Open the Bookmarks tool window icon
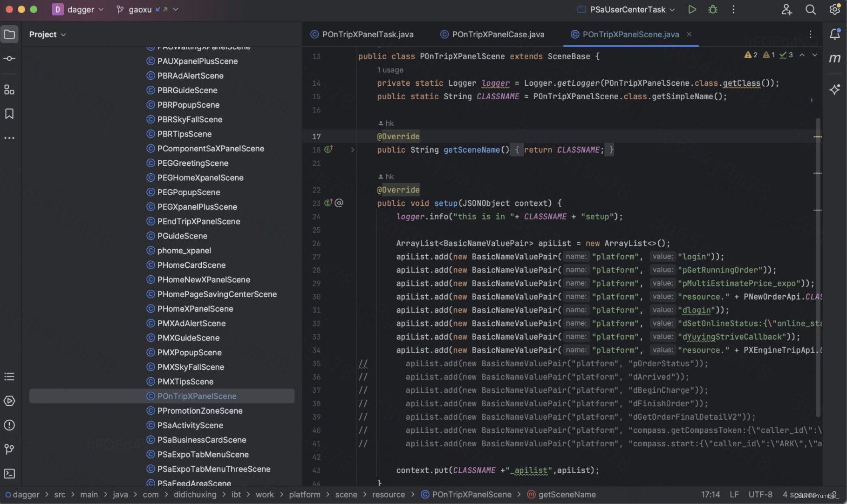This screenshot has width=847, height=504. coord(9,114)
